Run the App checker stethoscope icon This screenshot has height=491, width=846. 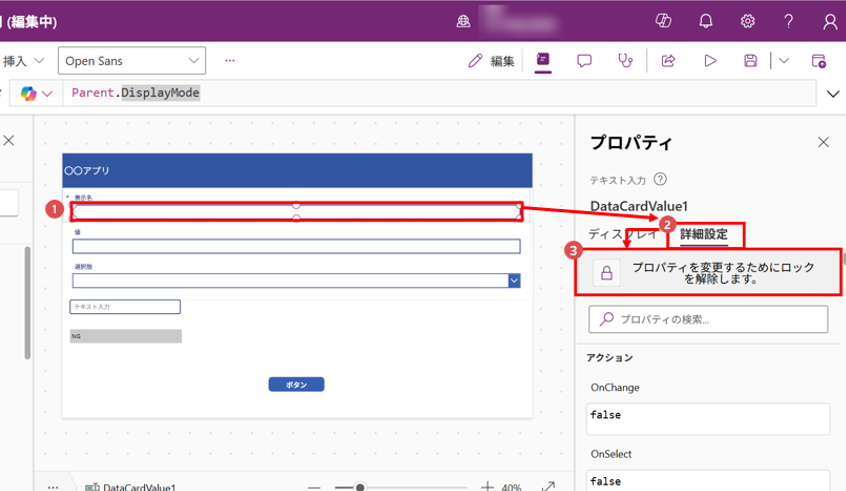point(626,61)
